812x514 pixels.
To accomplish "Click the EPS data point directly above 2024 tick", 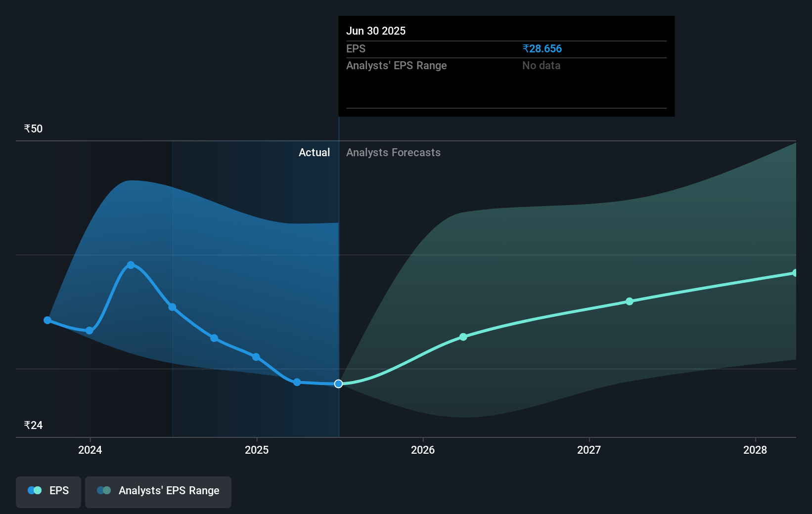I will click(x=90, y=331).
